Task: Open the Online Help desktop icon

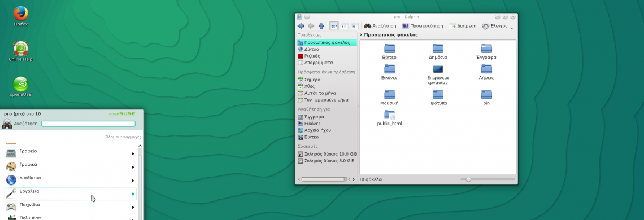Action: coord(20,51)
